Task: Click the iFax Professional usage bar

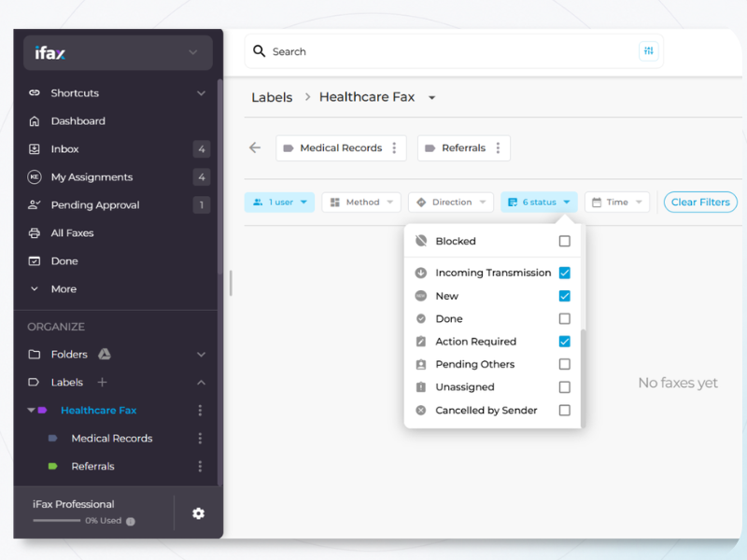Action: (57, 521)
